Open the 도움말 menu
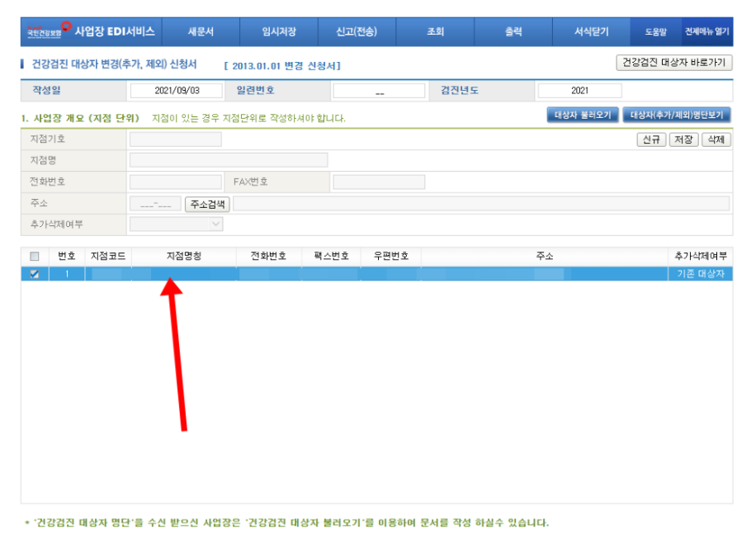756x548 pixels. tap(655, 32)
